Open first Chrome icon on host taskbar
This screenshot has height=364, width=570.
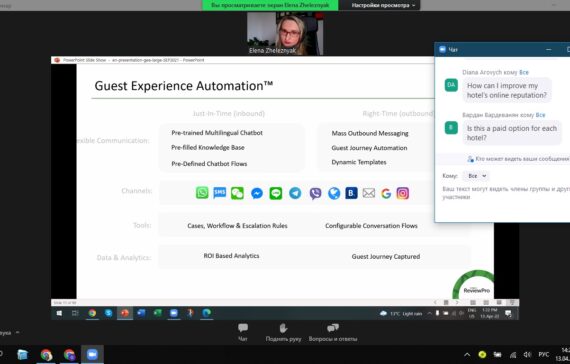46,354
